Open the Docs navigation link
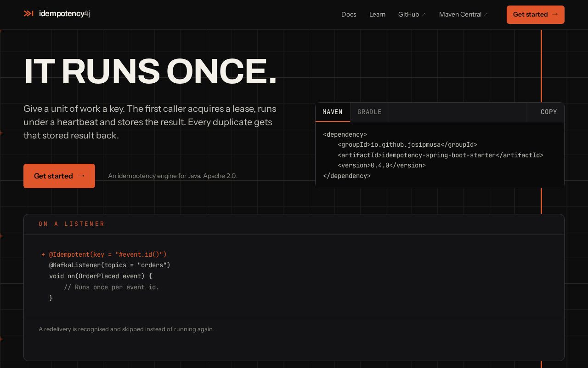The image size is (588, 368). [x=349, y=14]
